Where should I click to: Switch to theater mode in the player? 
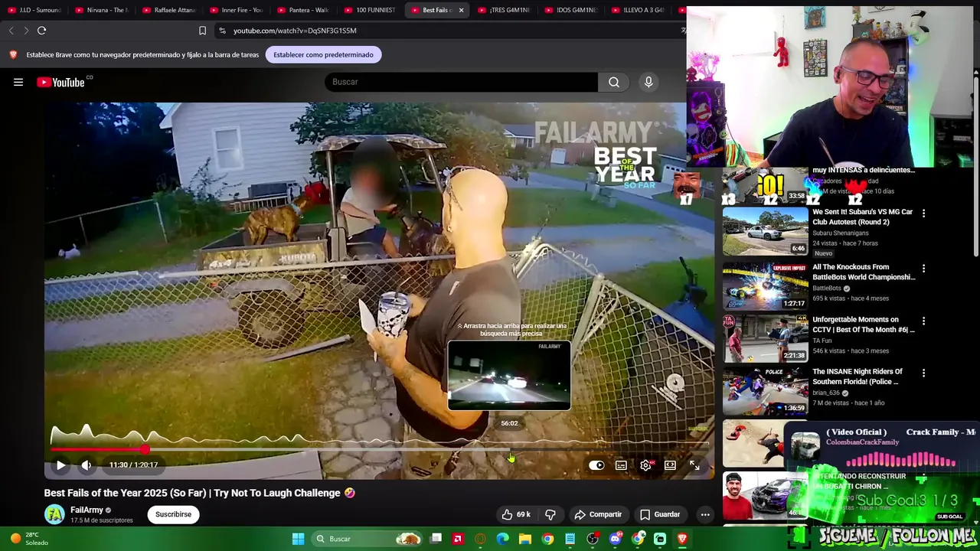670,465
